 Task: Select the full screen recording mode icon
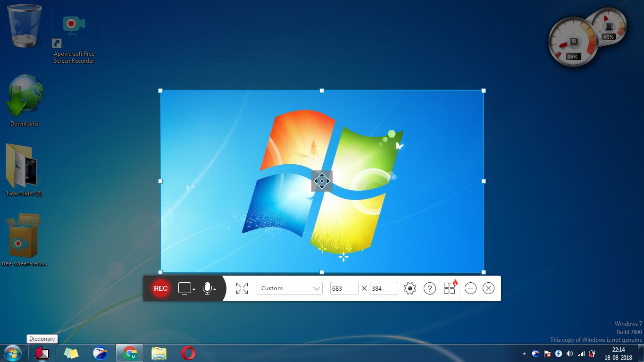[x=242, y=288]
